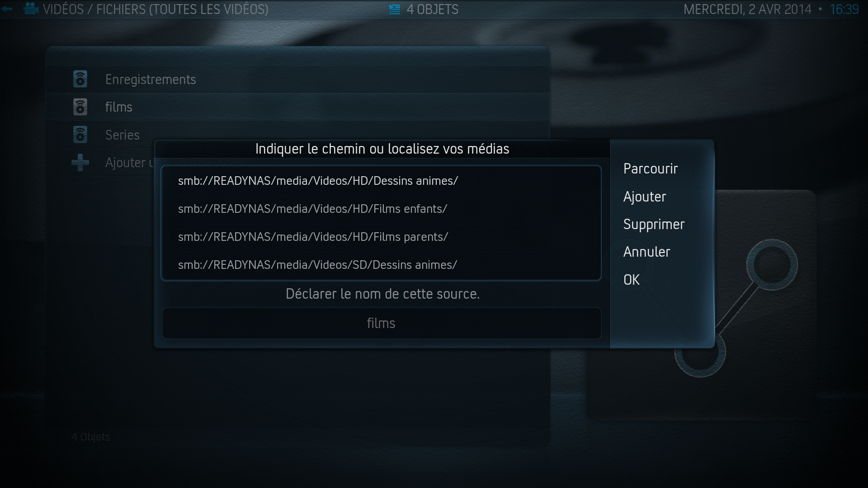Click the video camera icon beside VIDÉOS

[31, 9]
